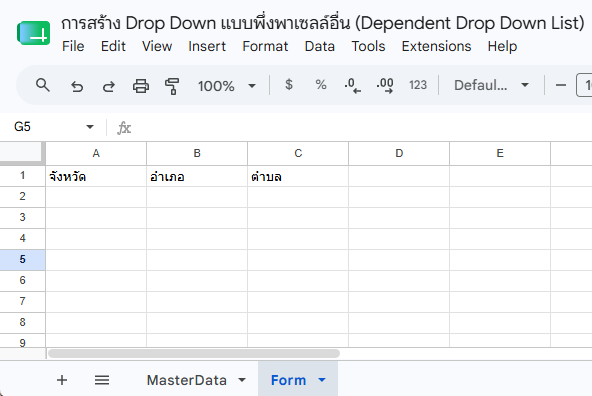
Task: Redo the last action
Action: pos(109,86)
